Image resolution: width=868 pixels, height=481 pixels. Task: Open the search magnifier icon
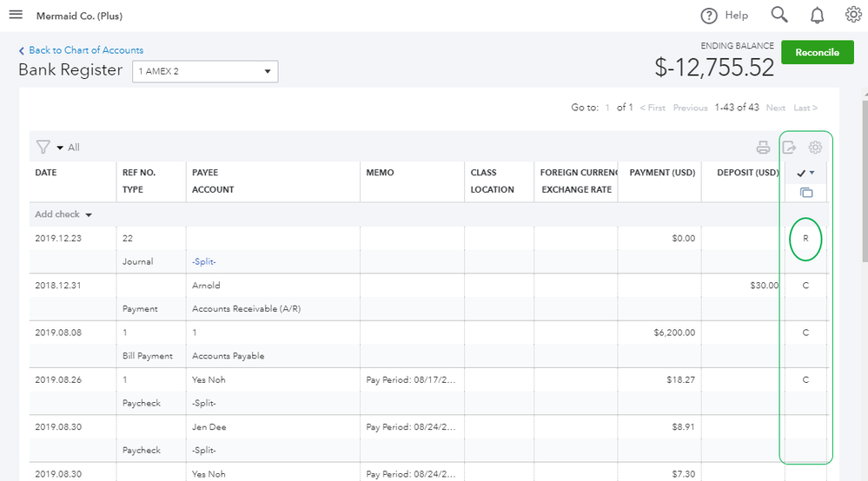tap(779, 15)
